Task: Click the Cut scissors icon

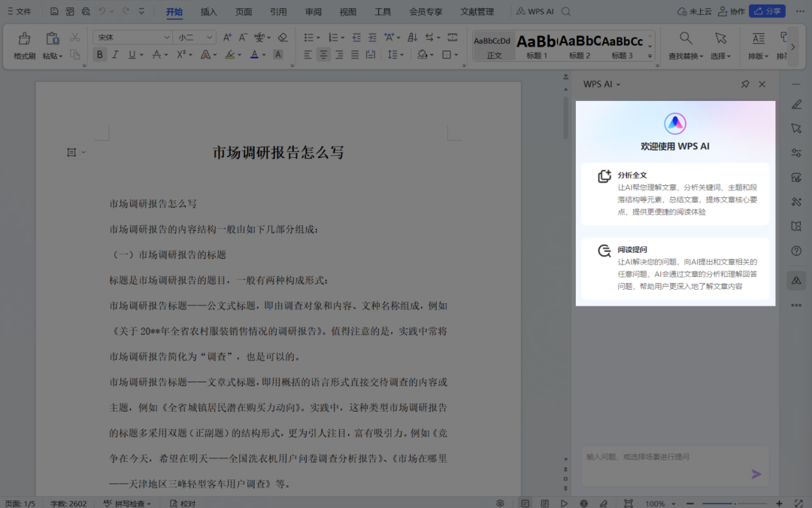Action: (x=75, y=38)
